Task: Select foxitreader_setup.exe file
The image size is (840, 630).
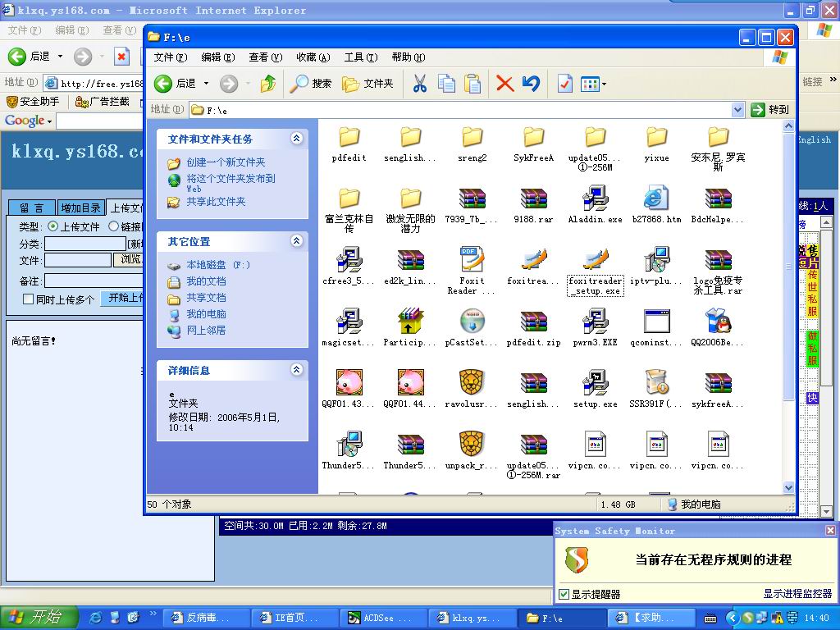Action: pyautogui.click(x=596, y=272)
